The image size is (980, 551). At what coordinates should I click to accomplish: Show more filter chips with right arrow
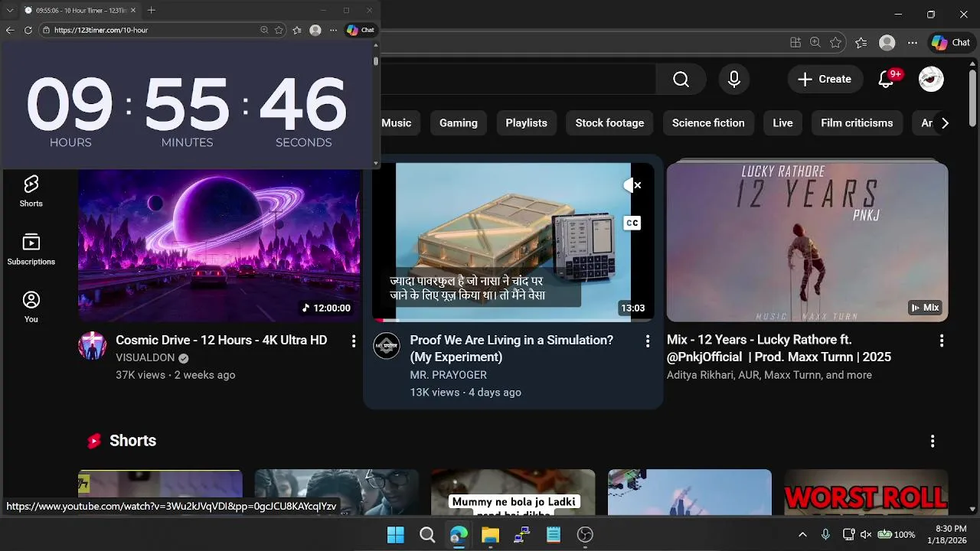(x=945, y=122)
